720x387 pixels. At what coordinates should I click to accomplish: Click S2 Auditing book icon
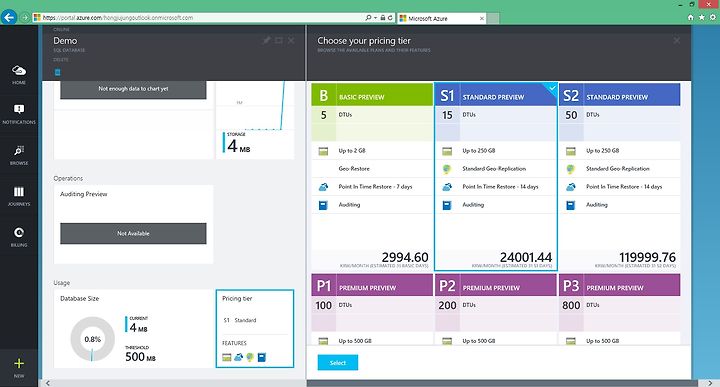570,205
